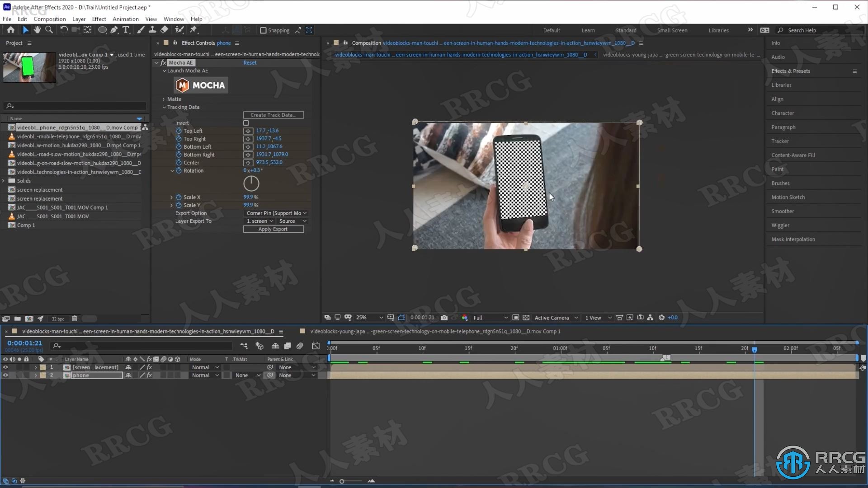Screen dimensions: 868x488
Task: Select the Export Option dropdown
Action: (274, 213)
